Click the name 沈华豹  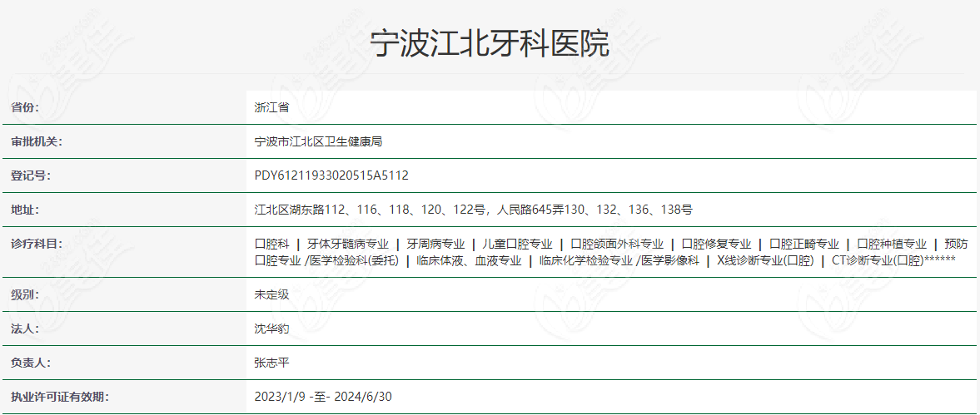click(272, 329)
